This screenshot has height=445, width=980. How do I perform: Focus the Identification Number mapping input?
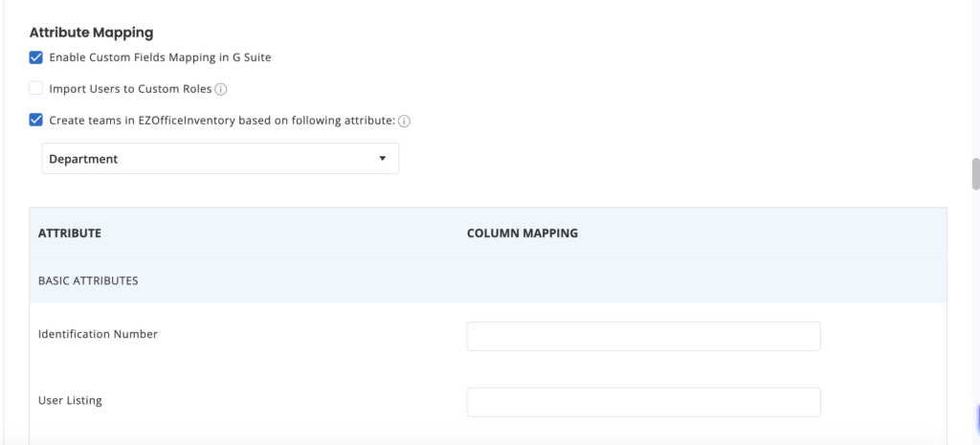pos(643,336)
